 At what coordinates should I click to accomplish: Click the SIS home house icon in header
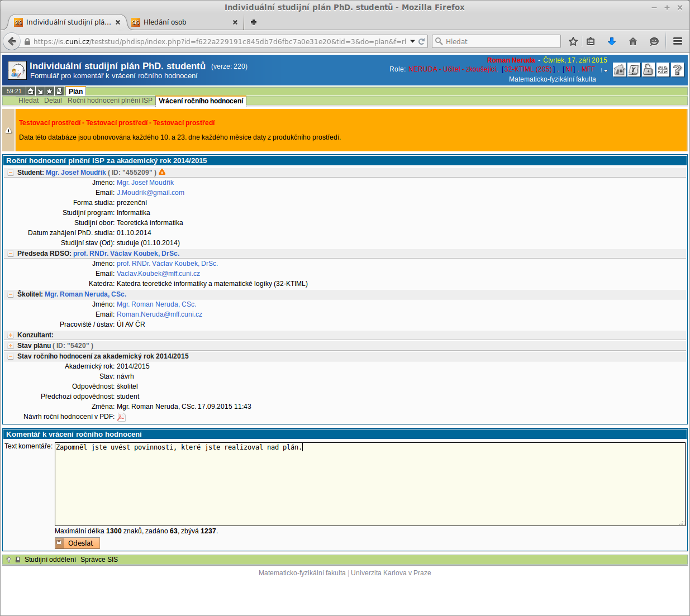pos(619,69)
